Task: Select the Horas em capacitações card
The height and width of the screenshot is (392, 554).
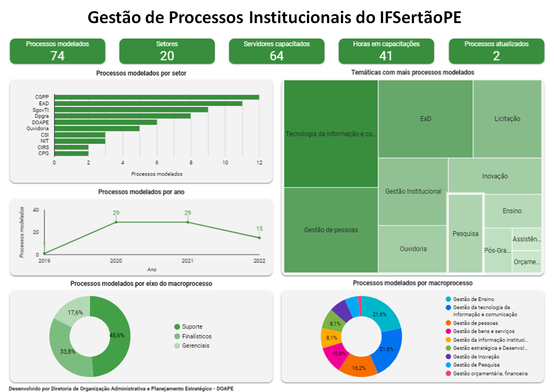Action: coord(386,51)
